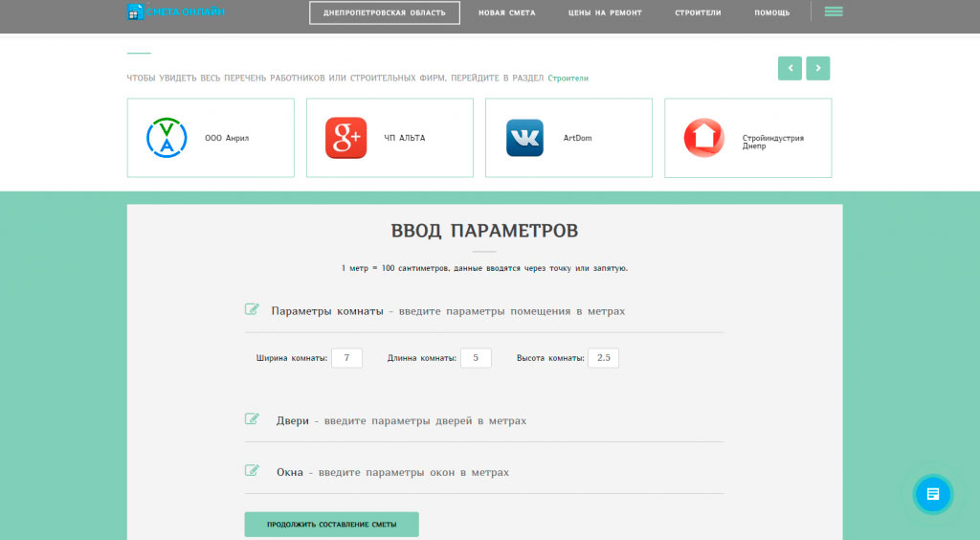Show next builders with right arrow
This screenshot has height=540, width=980.
[817, 68]
